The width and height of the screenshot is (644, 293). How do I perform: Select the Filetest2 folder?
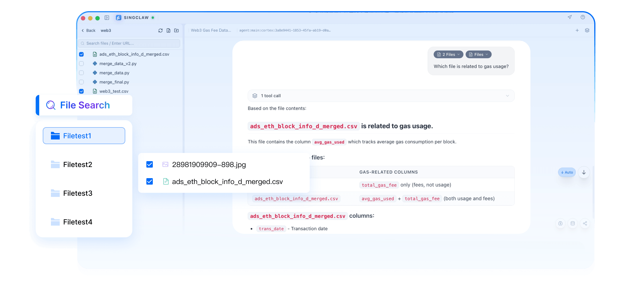(78, 165)
